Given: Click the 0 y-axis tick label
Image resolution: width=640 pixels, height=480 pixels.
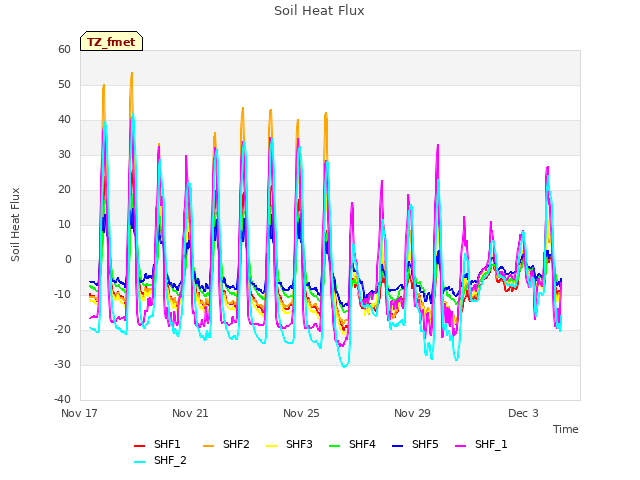Looking at the screenshot, I should pos(68,260).
